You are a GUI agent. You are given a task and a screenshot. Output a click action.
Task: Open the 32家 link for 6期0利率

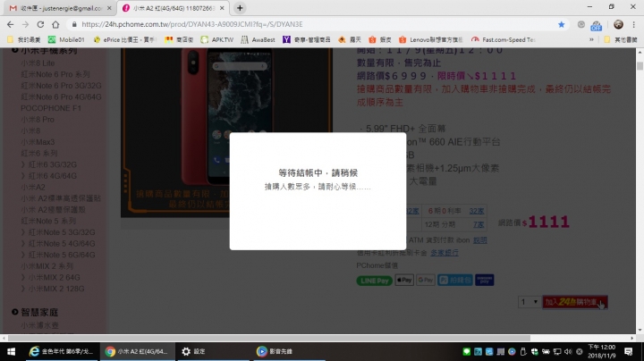tap(477, 211)
